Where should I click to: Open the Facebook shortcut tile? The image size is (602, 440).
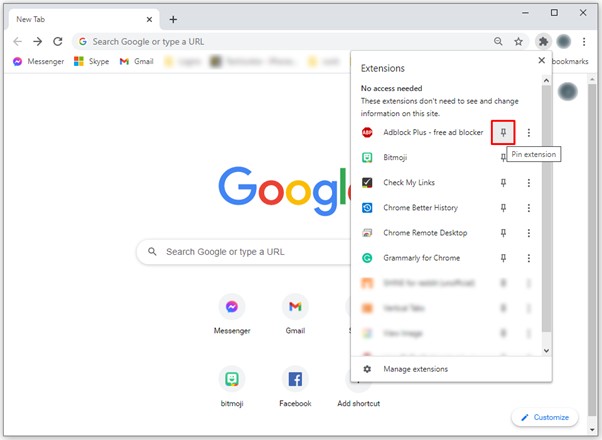(x=295, y=387)
